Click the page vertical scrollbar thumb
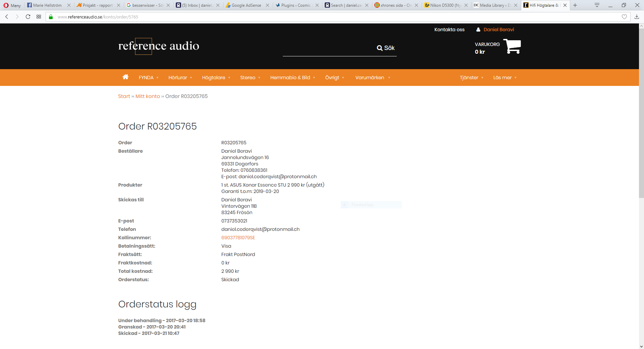The height and width of the screenshot is (349, 644). 641,113
